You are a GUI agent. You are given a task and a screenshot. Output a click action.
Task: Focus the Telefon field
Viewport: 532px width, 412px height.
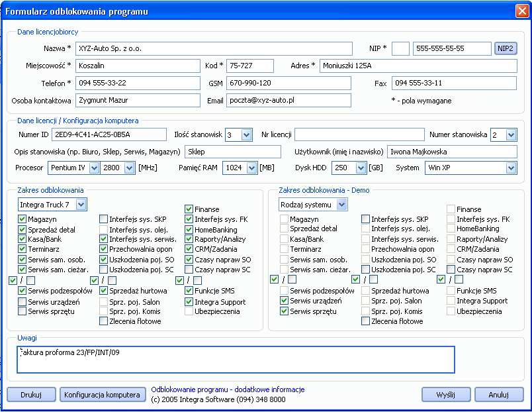(138, 83)
